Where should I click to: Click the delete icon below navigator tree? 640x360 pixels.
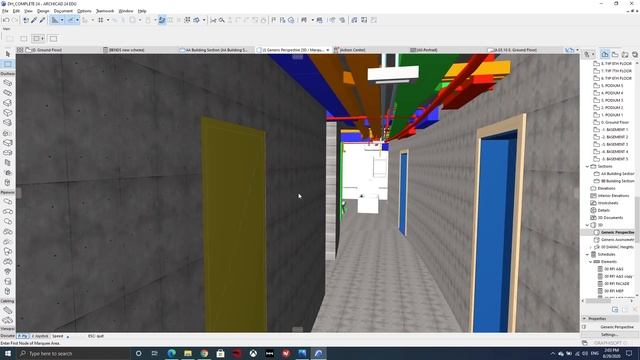[635, 310]
